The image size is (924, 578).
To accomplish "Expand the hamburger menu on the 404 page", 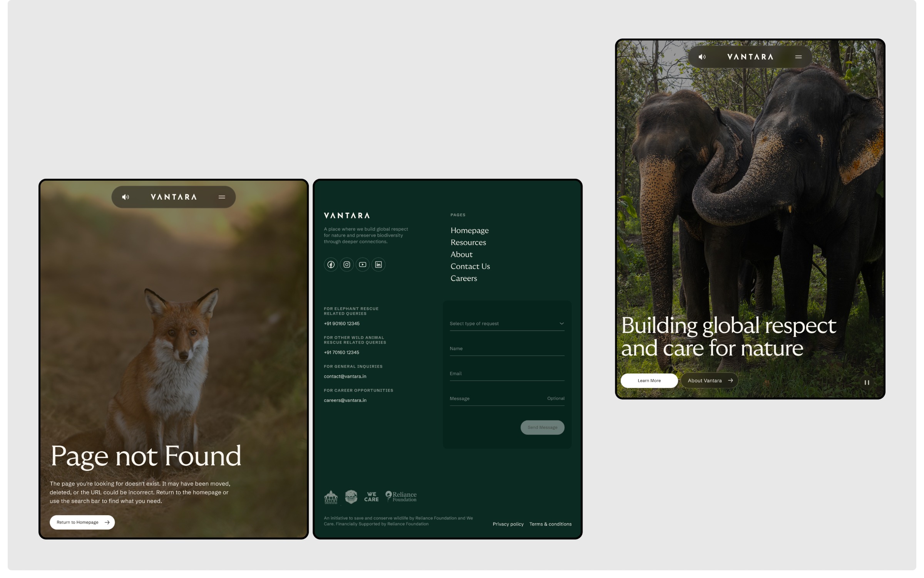I will (222, 197).
